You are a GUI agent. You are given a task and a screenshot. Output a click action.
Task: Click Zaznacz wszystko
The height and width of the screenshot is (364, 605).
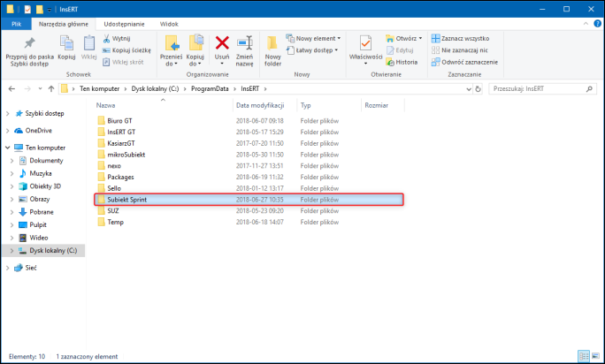click(460, 39)
